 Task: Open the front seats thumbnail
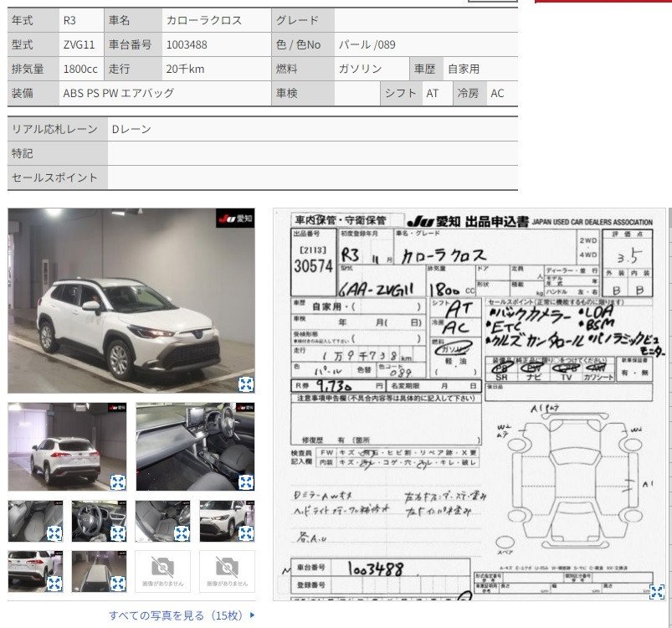tap(163, 522)
